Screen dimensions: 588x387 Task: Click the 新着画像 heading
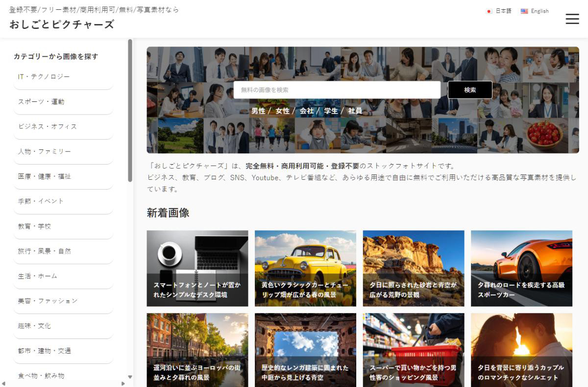point(168,213)
